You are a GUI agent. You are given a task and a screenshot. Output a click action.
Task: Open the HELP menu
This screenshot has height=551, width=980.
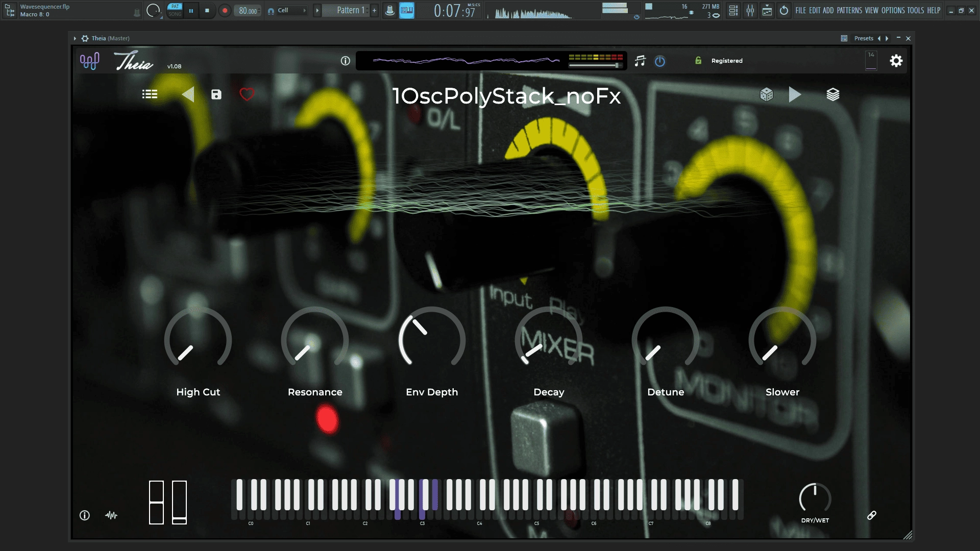(x=934, y=10)
